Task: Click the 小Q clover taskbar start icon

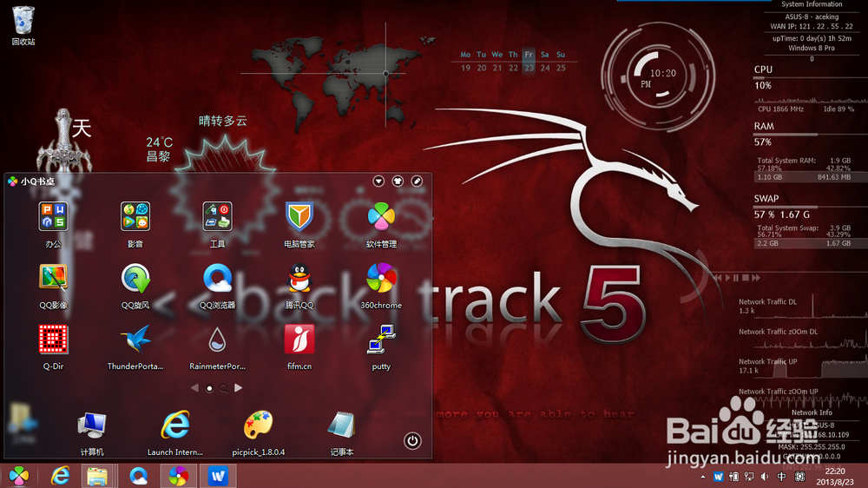Action: 19,476
